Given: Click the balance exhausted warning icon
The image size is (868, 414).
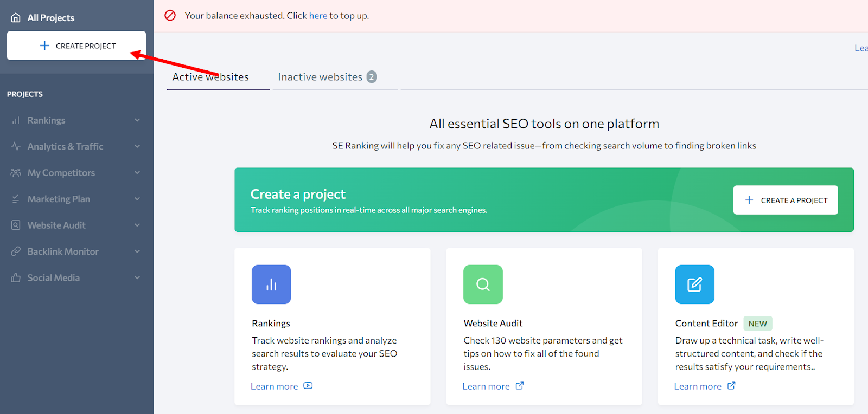Looking at the screenshot, I should [170, 15].
